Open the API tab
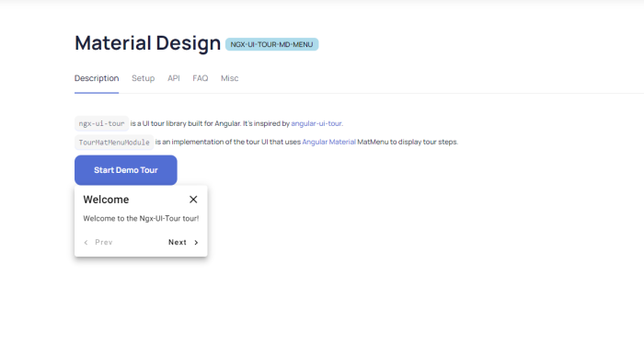The height and width of the screenshot is (355, 644). click(173, 78)
